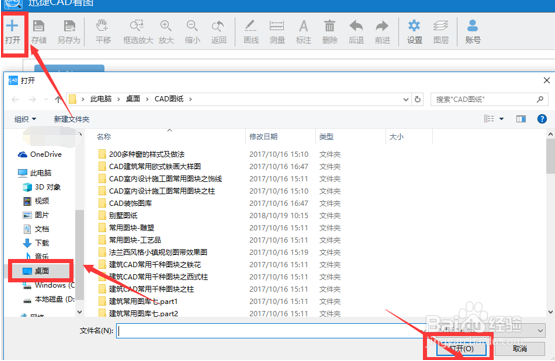The height and width of the screenshot is (361, 555).
Task: Sort by 修改日期 column header
Action: (263, 137)
